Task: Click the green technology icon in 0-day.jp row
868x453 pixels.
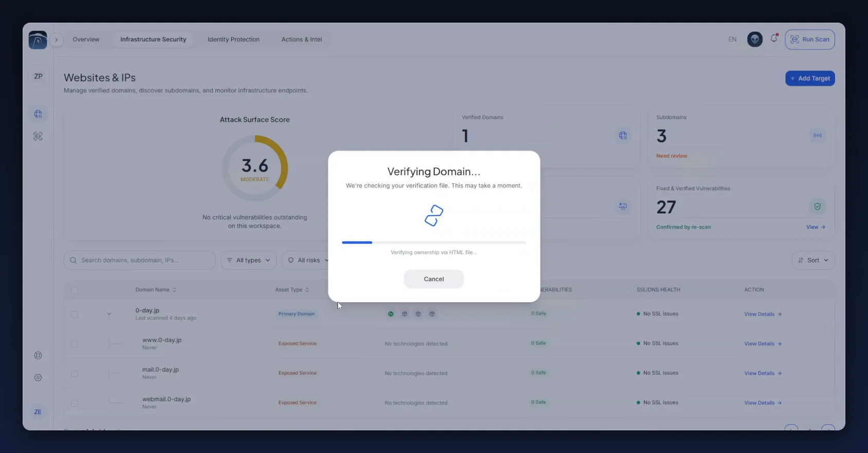Action: (391, 314)
